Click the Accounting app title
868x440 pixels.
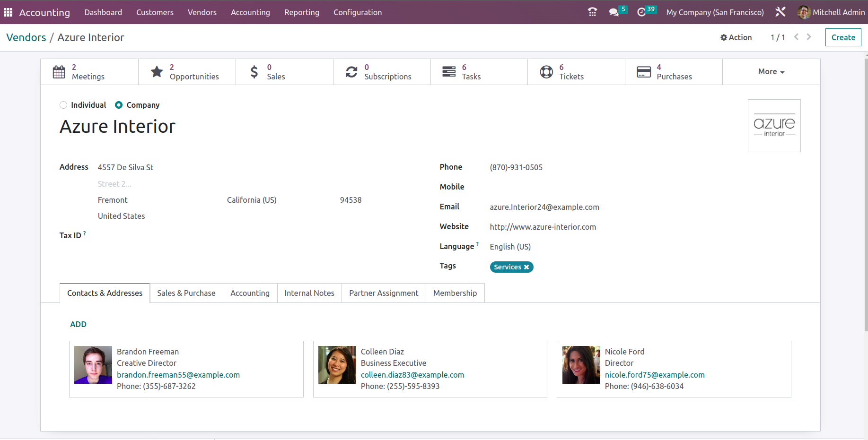[x=44, y=12]
